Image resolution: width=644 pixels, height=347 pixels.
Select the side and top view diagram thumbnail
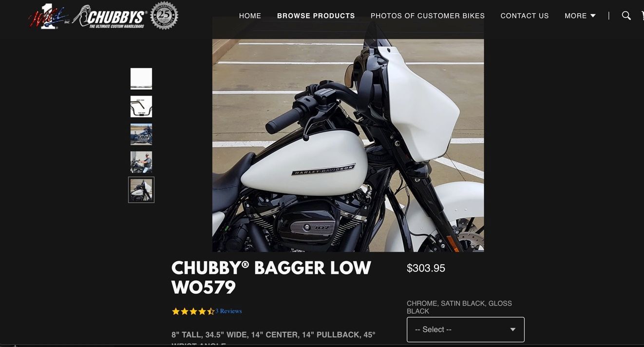click(141, 106)
